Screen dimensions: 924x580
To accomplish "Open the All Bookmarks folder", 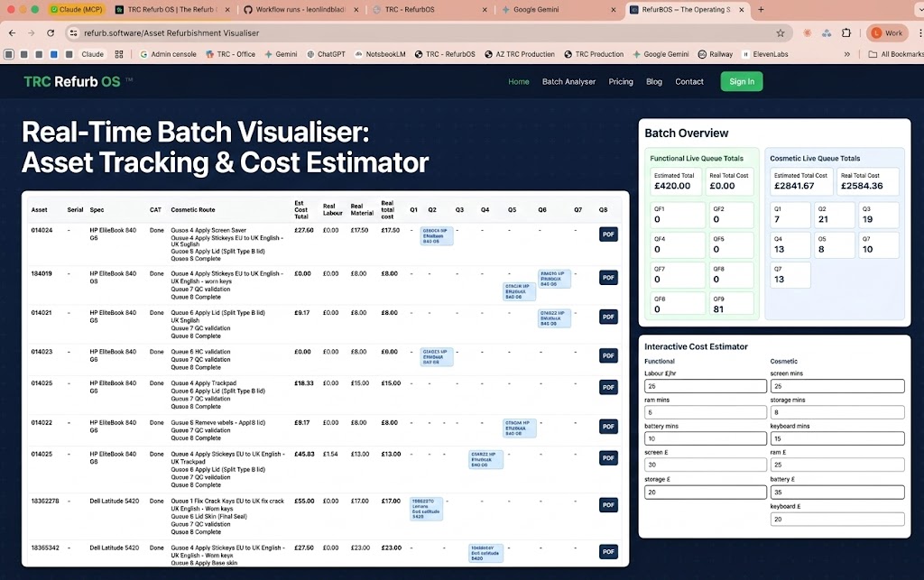I will 896,54.
